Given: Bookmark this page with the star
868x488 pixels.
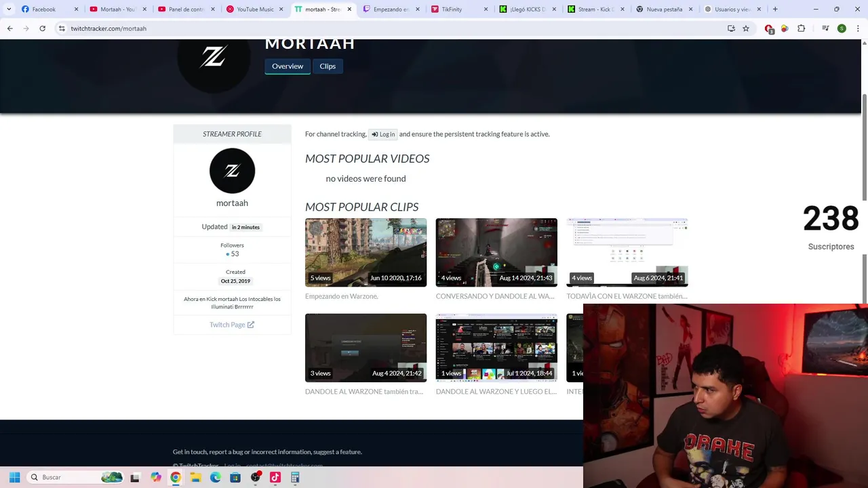Looking at the screenshot, I should 746,28.
